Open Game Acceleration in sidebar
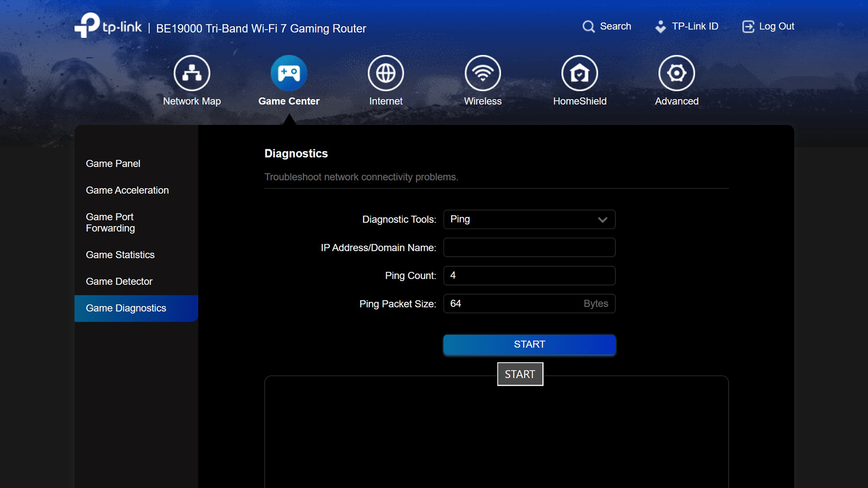The image size is (868, 488). [127, 190]
